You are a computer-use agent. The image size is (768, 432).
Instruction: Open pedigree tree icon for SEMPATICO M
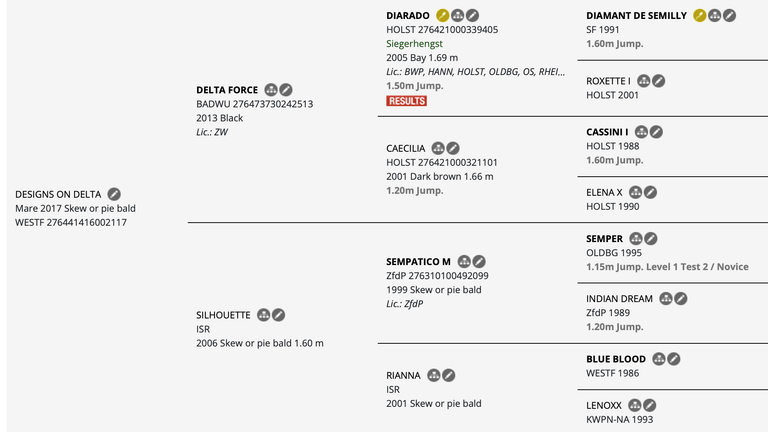(x=464, y=262)
